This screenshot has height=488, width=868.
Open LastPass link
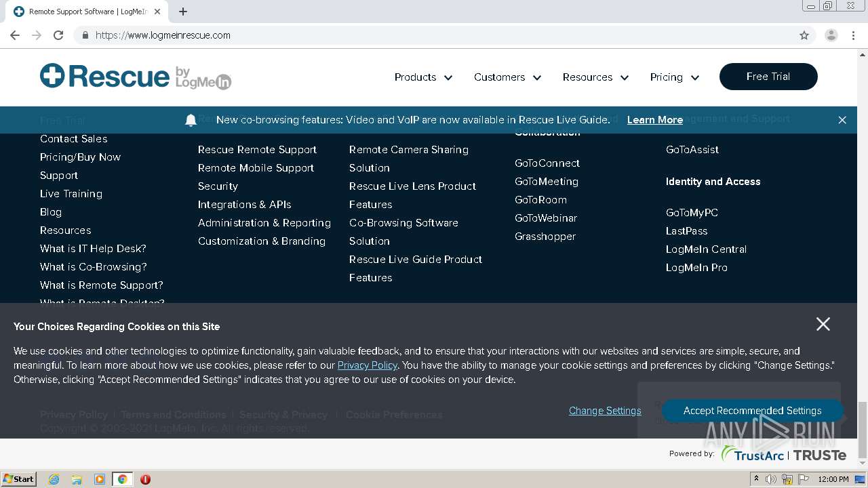coord(686,231)
